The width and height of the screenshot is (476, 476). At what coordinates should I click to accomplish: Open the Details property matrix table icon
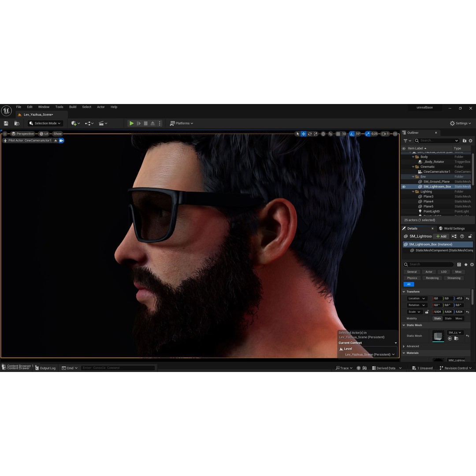click(x=459, y=265)
